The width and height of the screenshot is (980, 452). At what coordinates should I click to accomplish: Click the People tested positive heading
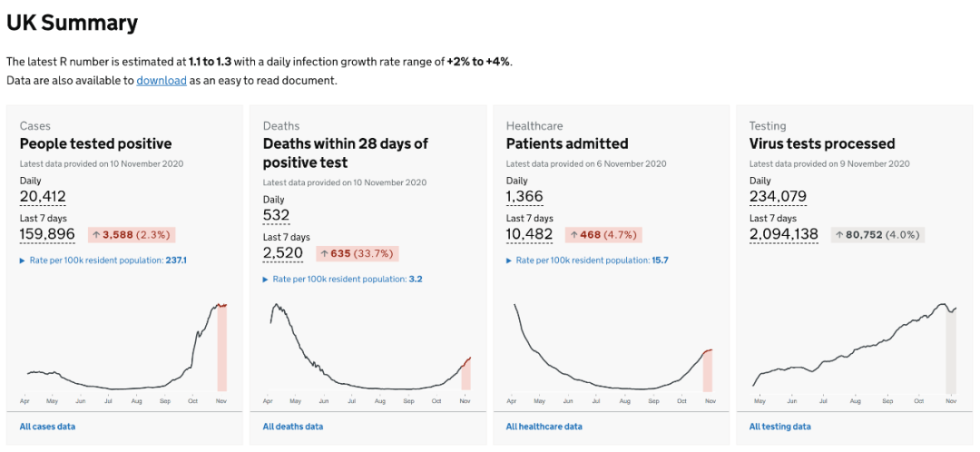[95, 143]
